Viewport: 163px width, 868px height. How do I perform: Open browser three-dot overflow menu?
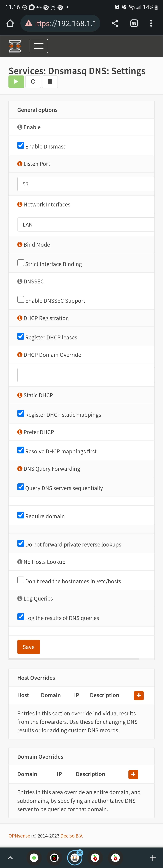151,23
